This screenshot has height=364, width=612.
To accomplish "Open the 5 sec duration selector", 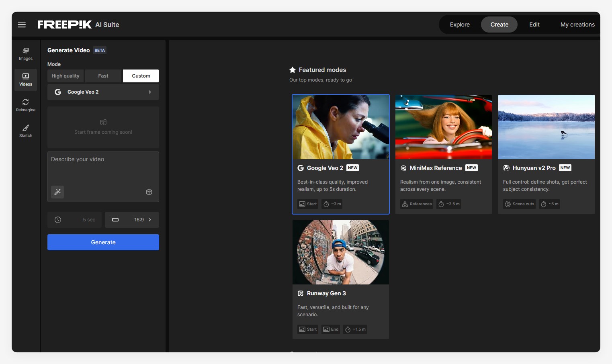I will 74,220.
